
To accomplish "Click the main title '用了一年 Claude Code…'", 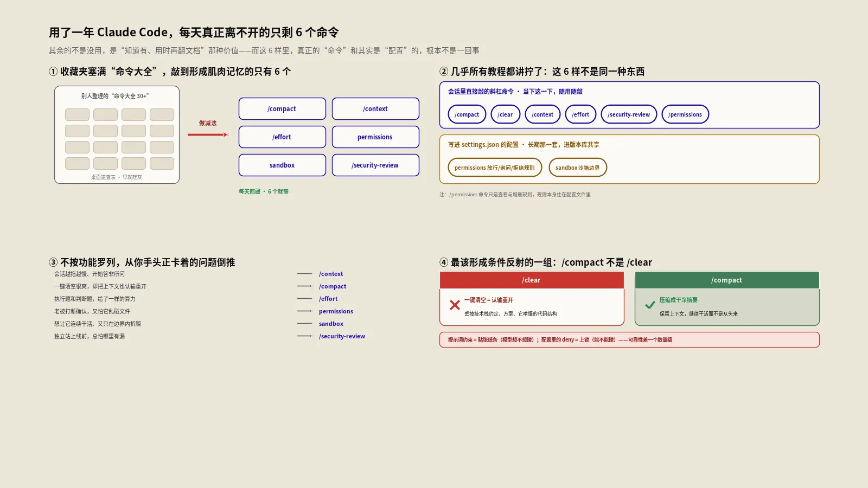I will pyautogui.click(x=194, y=33).
